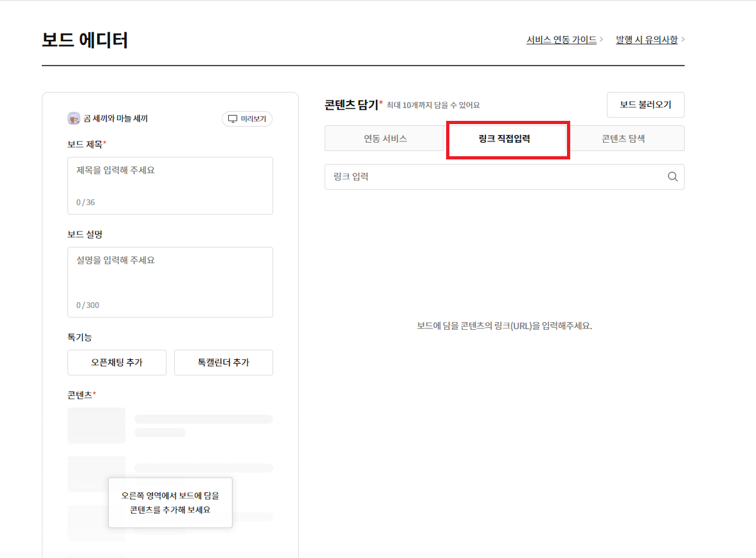
Task: Click the URL prompt text 보드에 담을 콘텐츠의 링크
Action: [x=504, y=326]
